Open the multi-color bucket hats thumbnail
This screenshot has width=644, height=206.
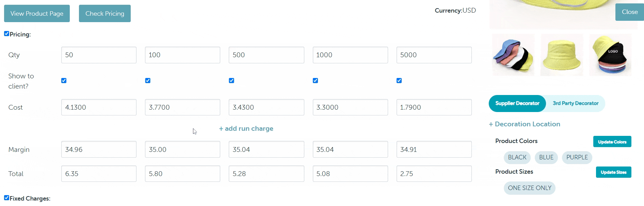(513, 54)
